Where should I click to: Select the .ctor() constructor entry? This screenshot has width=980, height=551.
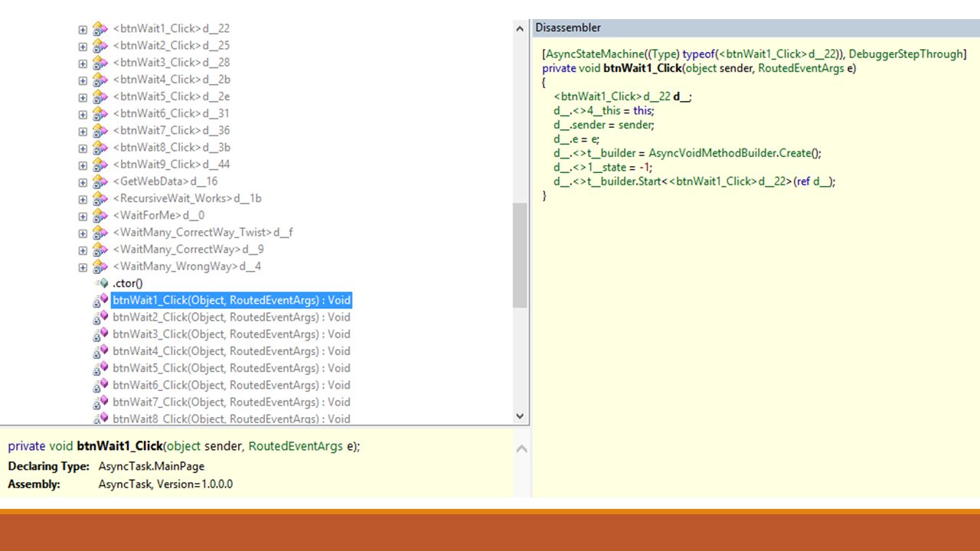pyautogui.click(x=128, y=283)
